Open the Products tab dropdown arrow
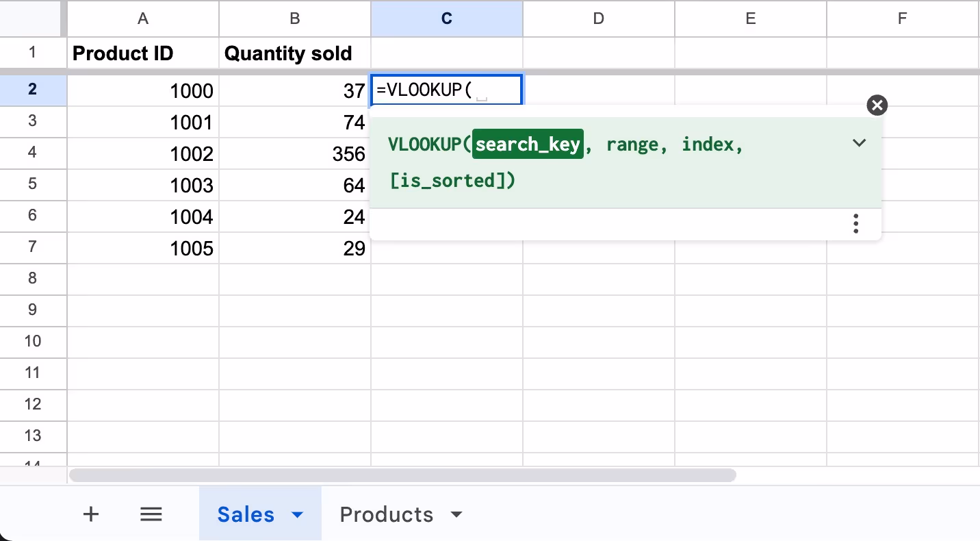The width and height of the screenshot is (980, 541). (x=457, y=515)
